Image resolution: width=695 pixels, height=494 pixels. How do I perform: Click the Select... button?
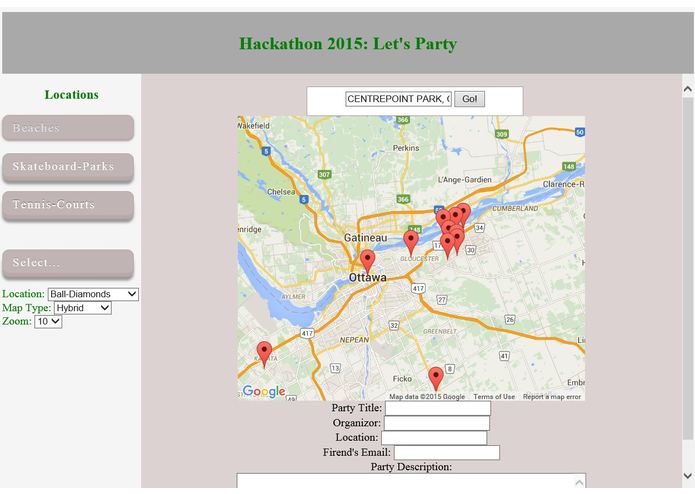(68, 263)
